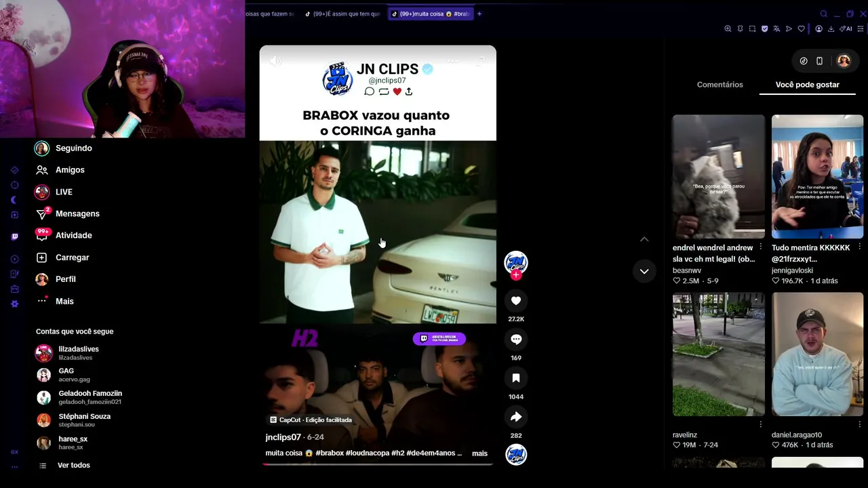Open the jnclips07 username link

283,437
